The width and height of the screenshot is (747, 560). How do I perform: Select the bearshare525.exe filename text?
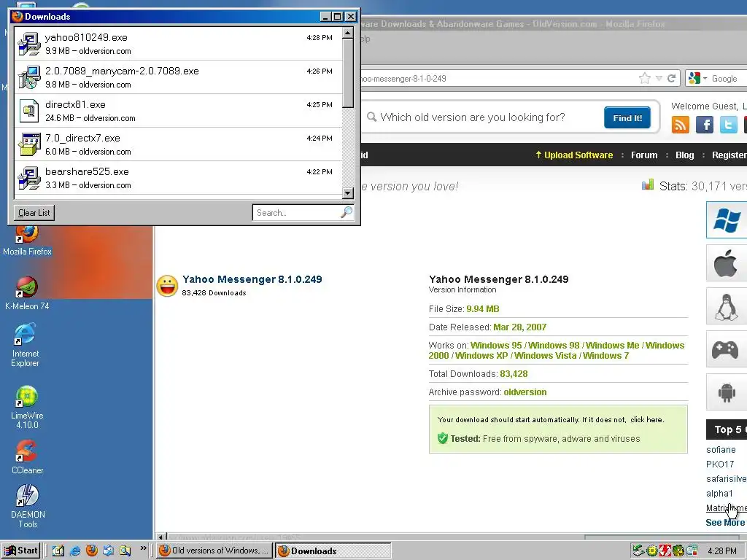pos(88,171)
